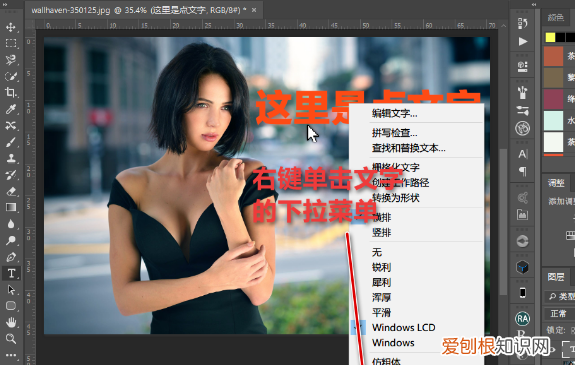Select the Eyedropper tool
This screenshot has width=575, height=365.
click(x=11, y=109)
